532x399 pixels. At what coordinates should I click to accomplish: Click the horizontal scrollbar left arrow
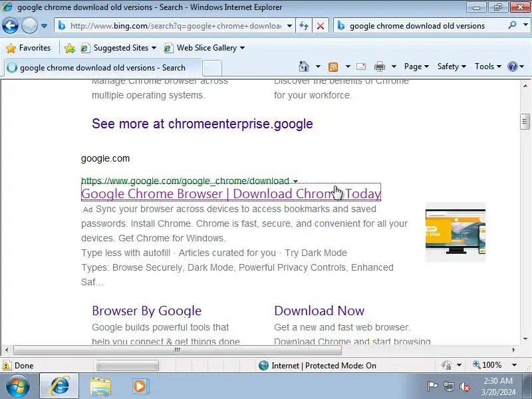point(7,350)
